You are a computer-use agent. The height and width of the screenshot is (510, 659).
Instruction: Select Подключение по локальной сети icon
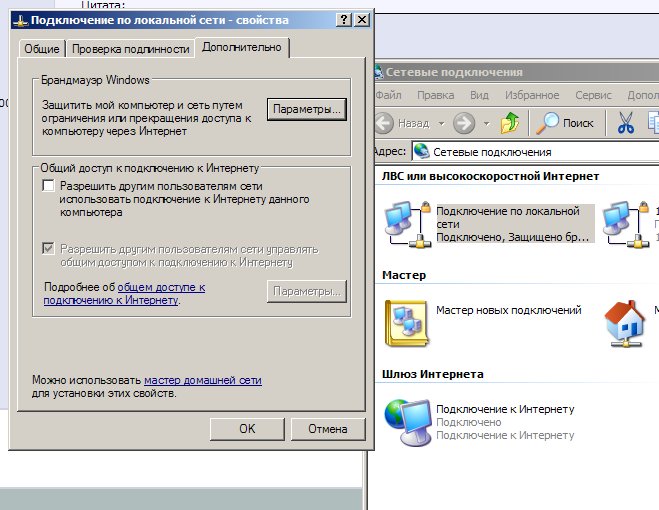click(x=408, y=225)
